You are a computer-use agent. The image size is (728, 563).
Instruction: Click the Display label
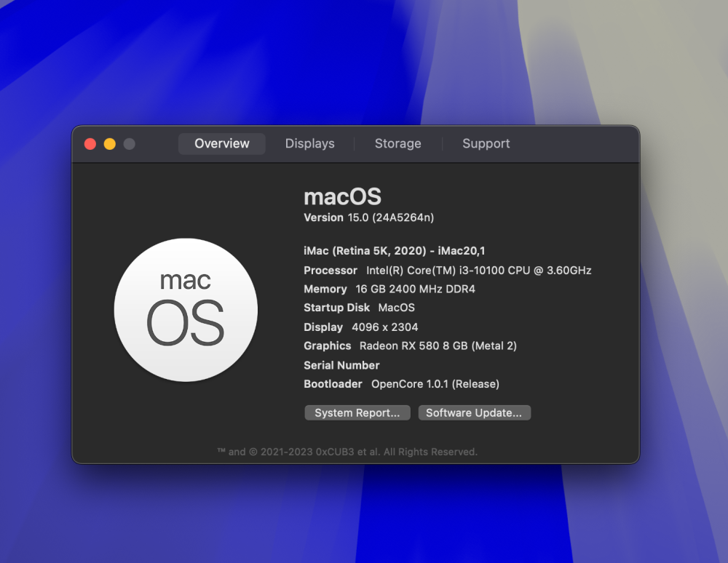point(323,327)
